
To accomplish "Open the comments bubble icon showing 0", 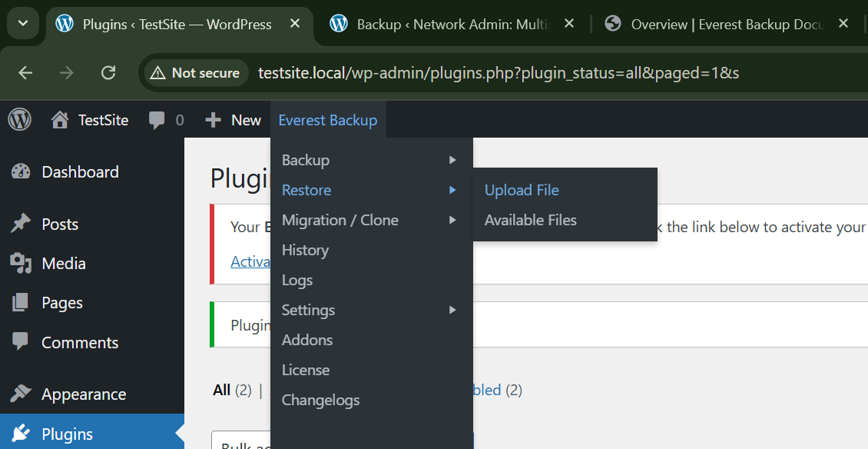I will click(158, 119).
